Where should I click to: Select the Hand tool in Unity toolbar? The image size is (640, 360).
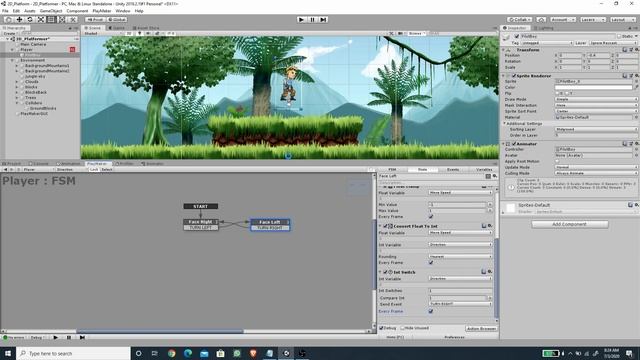tap(8, 20)
